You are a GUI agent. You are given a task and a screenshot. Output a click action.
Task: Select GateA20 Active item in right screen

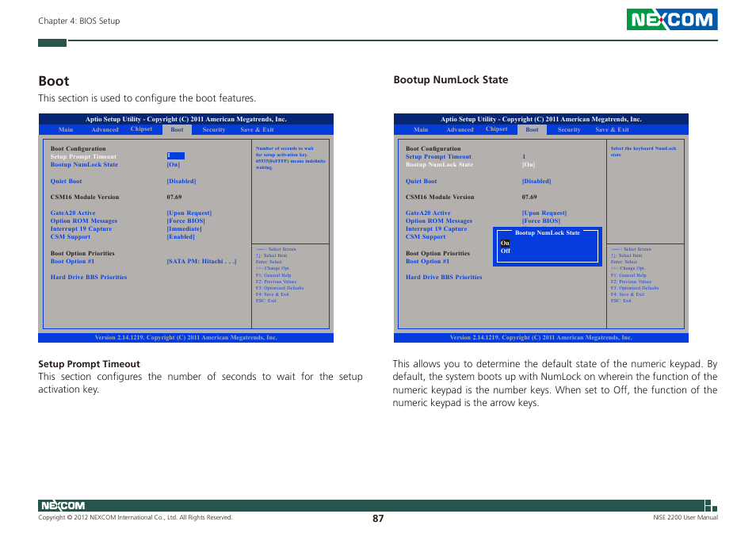(x=428, y=213)
